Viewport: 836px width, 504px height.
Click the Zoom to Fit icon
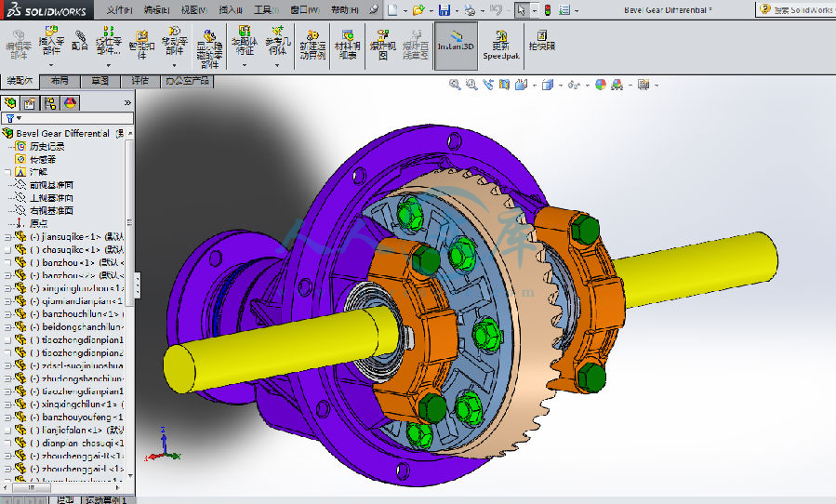[x=455, y=85]
